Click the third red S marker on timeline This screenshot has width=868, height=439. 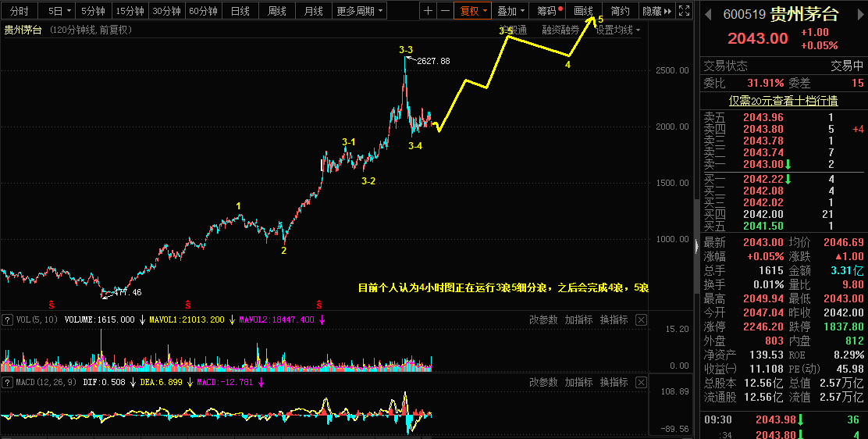tap(318, 305)
